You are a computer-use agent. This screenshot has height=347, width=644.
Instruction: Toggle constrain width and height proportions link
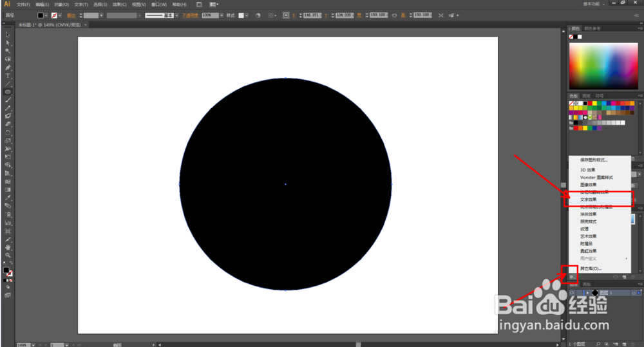pyautogui.click(x=394, y=15)
